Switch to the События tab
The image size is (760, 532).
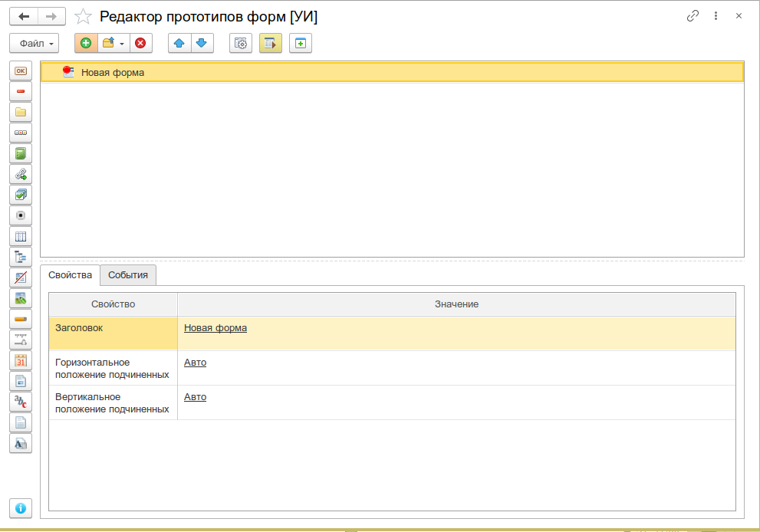point(128,274)
